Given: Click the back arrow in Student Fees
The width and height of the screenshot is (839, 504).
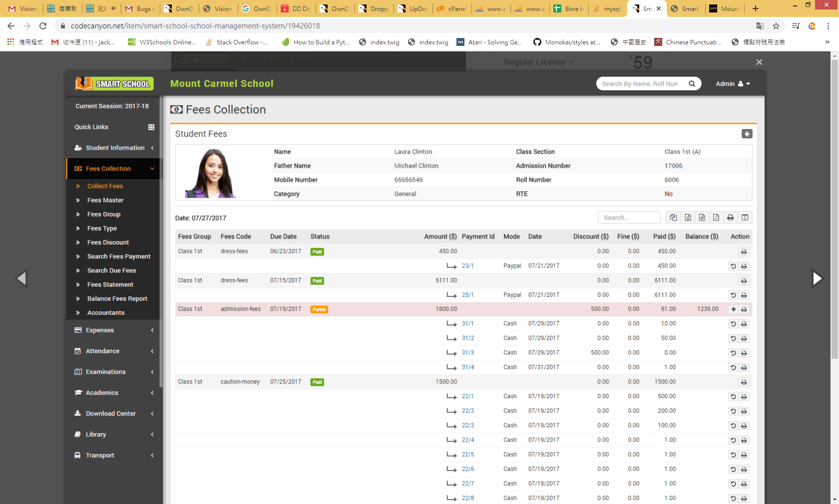Looking at the screenshot, I should [747, 134].
